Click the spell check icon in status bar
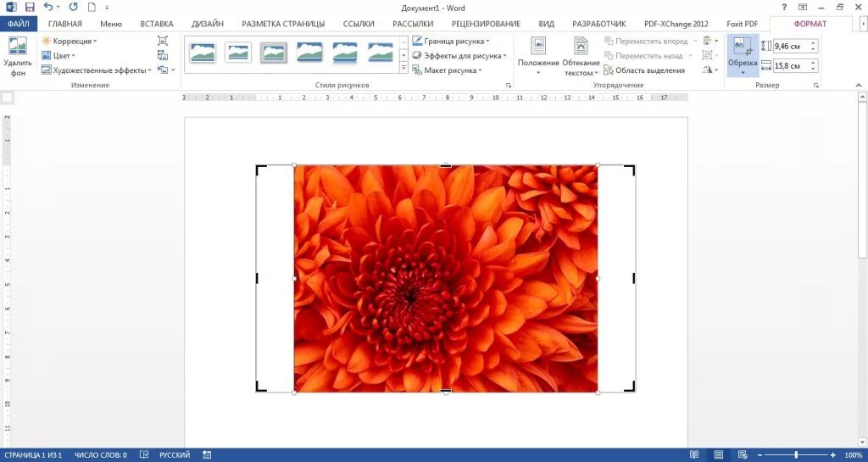 [x=144, y=455]
